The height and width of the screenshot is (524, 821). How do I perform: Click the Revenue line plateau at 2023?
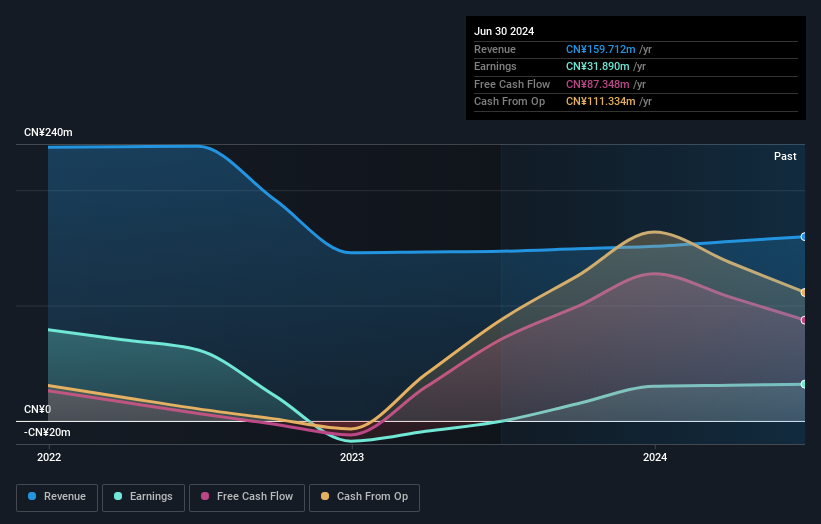352,252
